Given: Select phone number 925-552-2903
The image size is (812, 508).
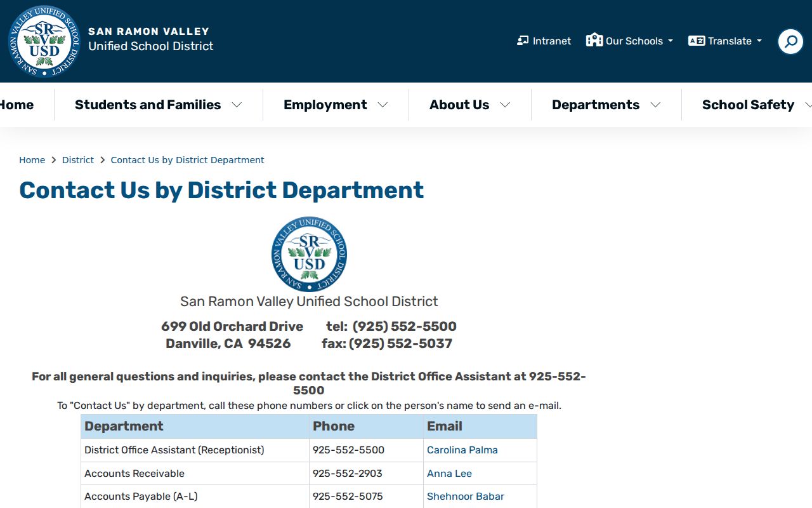Looking at the screenshot, I should click(x=347, y=474).
